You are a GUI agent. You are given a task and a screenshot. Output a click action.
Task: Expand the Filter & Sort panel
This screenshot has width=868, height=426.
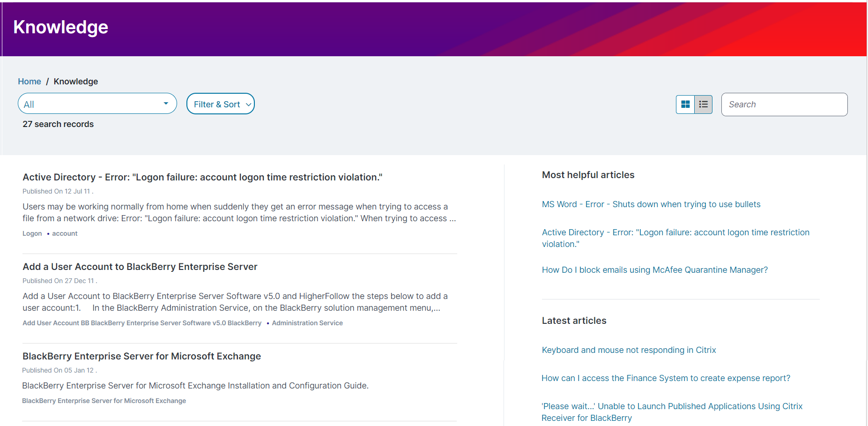[220, 104]
